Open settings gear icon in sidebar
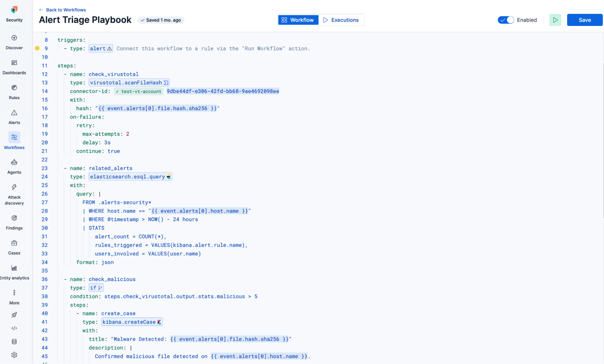The width and height of the screenshot is (604, 364). click(x=14, y=355)
